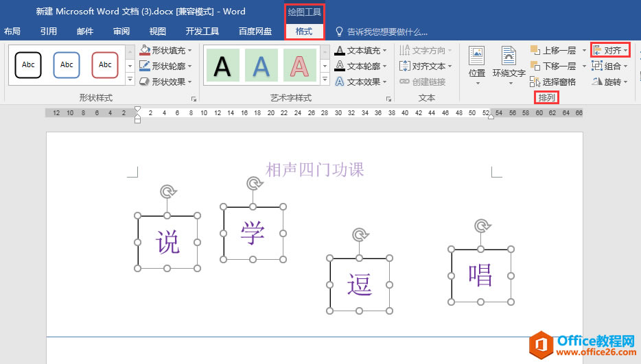
Task: Select the red outline Abc shape style
Action: [105, 65]
